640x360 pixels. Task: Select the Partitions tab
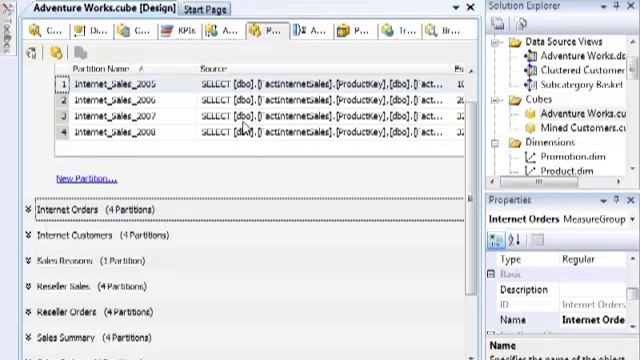267,31
